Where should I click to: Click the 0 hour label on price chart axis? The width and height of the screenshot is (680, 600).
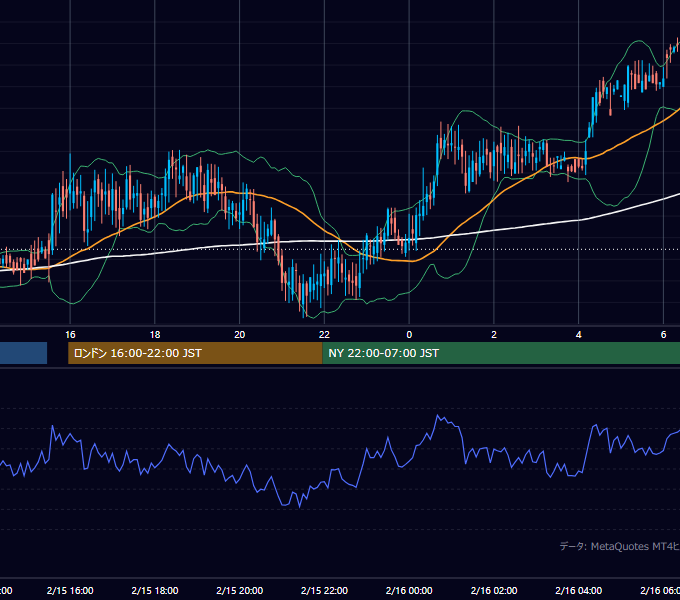(409, 334)
